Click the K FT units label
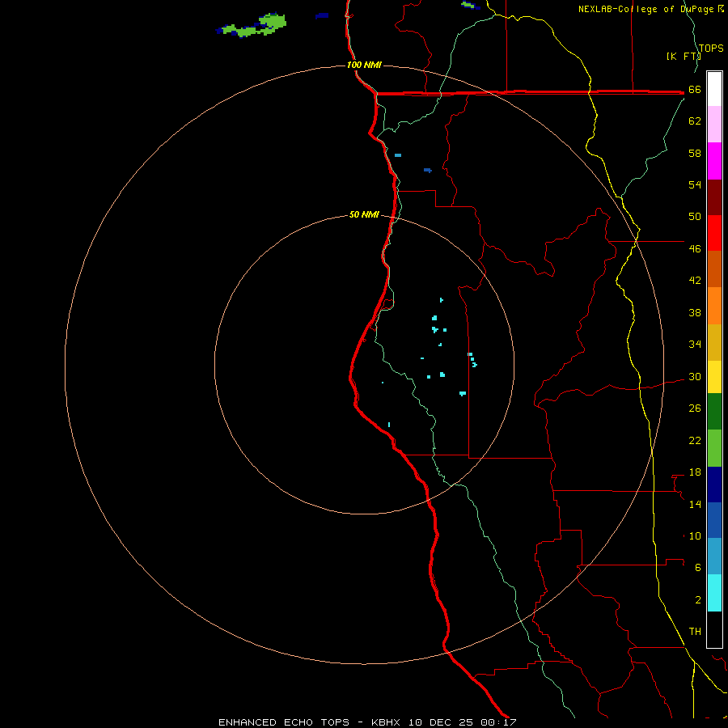This screenshot has width=728, height=728. 684,56
